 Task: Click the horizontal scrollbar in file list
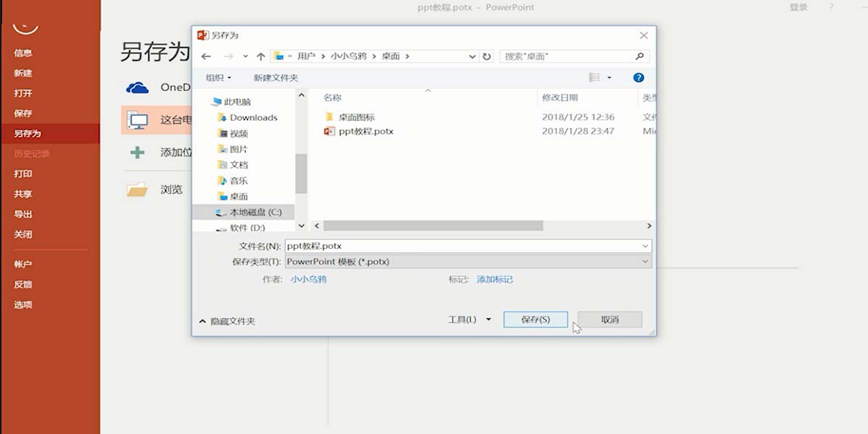pos(433,226)
